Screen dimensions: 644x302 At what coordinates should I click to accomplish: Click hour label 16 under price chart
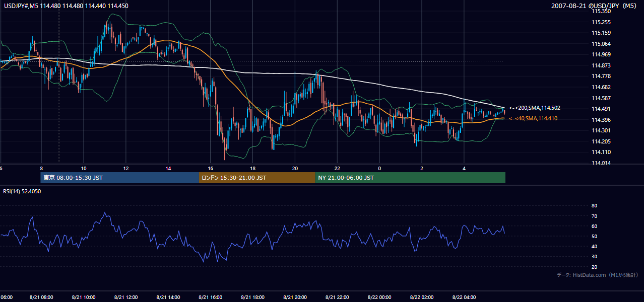[x=211, y=168]
